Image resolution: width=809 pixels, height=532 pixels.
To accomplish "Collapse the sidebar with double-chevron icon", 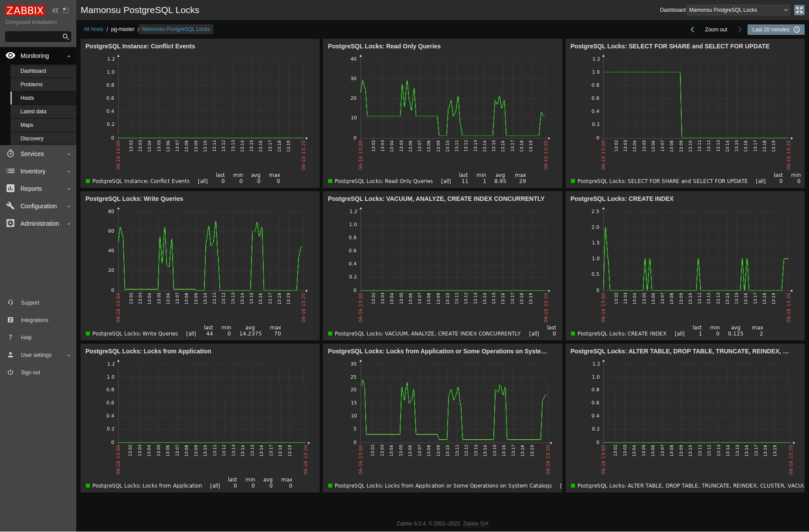I will point(55,10).
